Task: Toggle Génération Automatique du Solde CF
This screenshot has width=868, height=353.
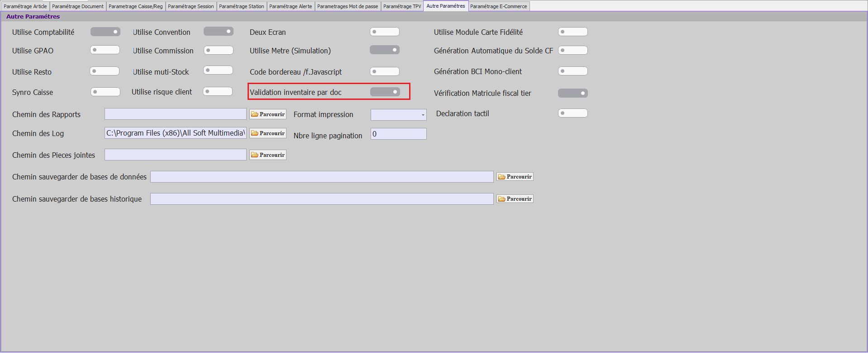Action: pyautogui.click(x=573, y=50)
